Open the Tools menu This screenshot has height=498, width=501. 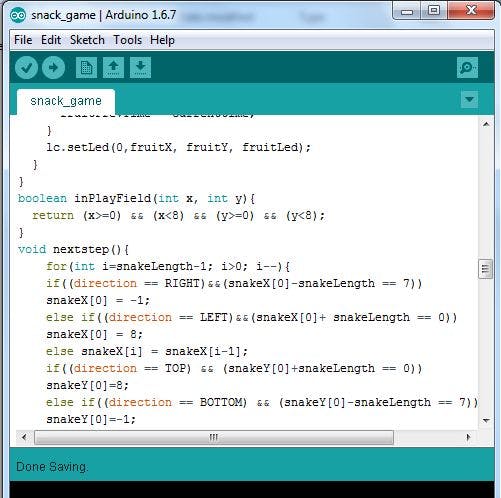[x=128, y=40]
